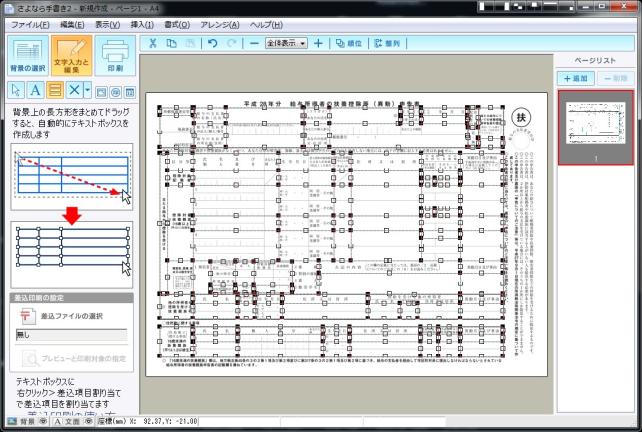This screenshot has width=642, height=432.
Task: Select the table auto text box tool
Action: click(55, 90)
